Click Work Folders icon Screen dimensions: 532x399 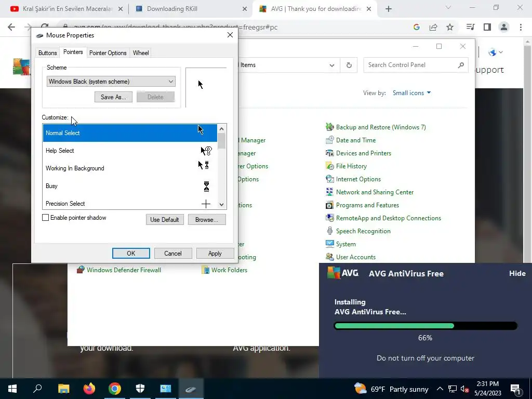pos(205,270)
